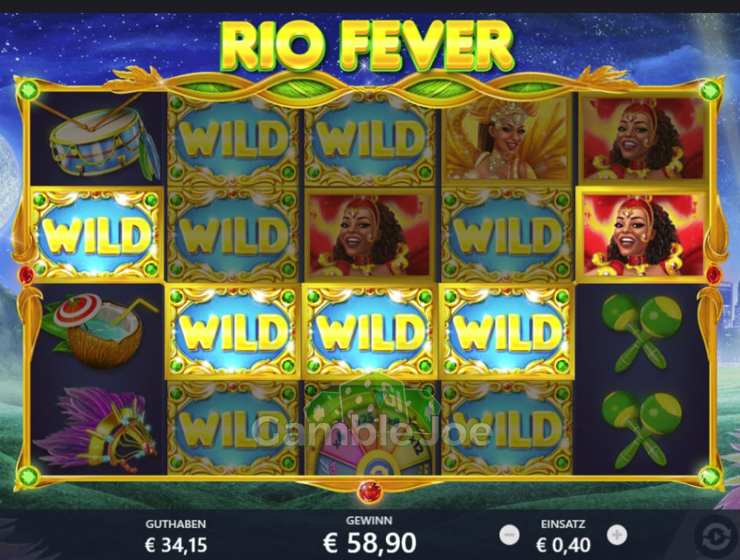Click the Gewinn win amount display

click(369, 542)
